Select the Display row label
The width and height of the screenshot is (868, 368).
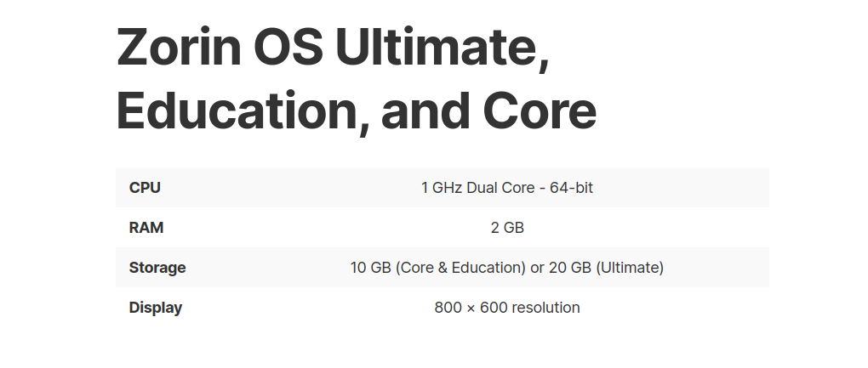pos(156,308)
